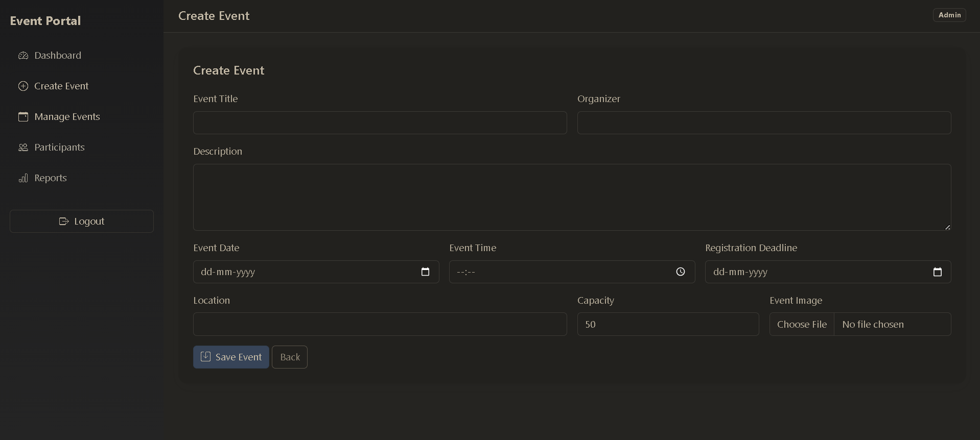Click the Event Date label
This screenshot has width=980, height=440.
[216, 248]
